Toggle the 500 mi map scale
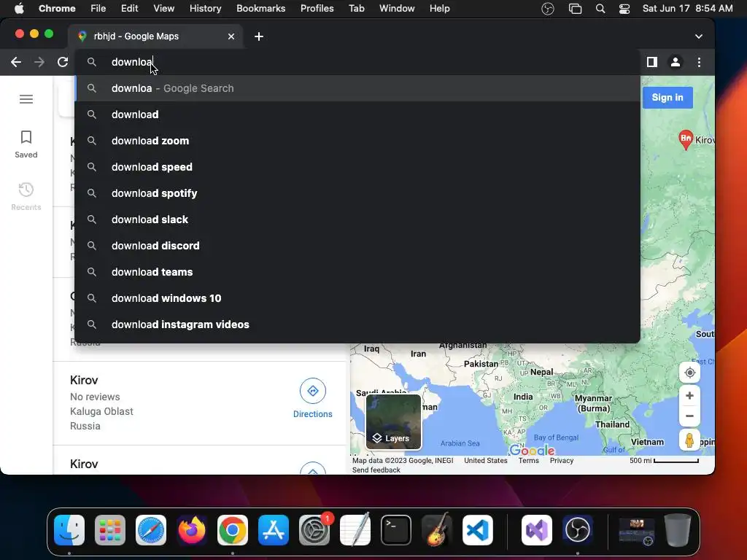This screenshot has height=560, width=747. click(664, 461)
